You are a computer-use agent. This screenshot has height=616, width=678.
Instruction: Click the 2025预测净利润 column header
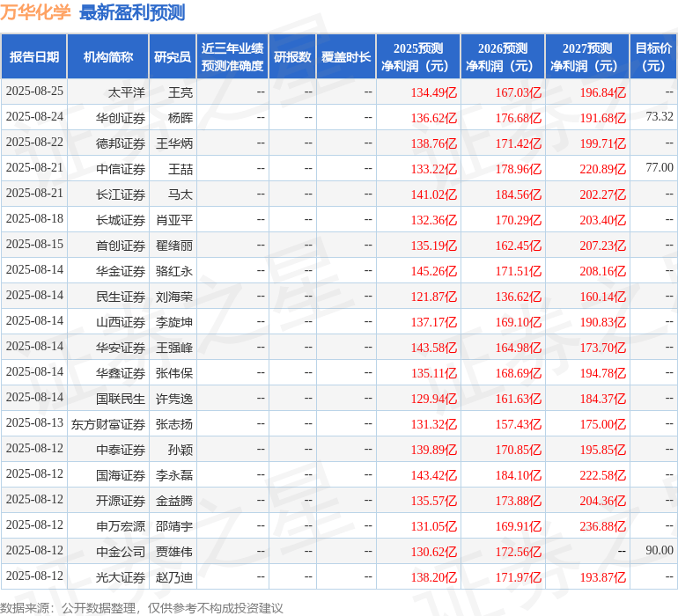coord(418,57)
